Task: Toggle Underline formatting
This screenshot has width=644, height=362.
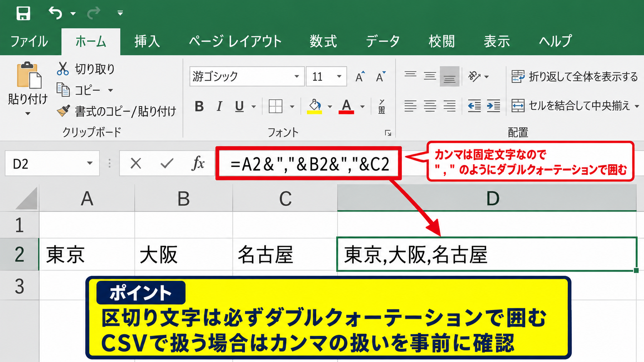Action: point(239,107)
